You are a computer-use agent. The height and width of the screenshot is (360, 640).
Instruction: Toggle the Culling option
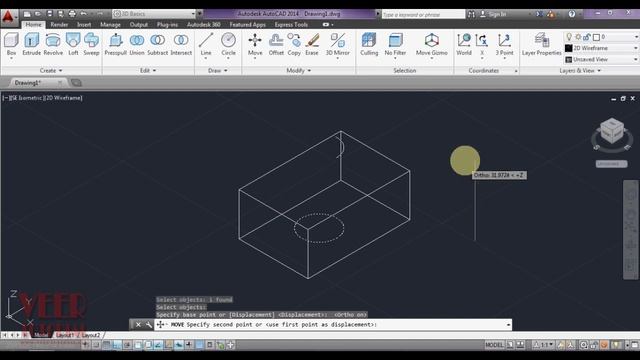[369, 44]
